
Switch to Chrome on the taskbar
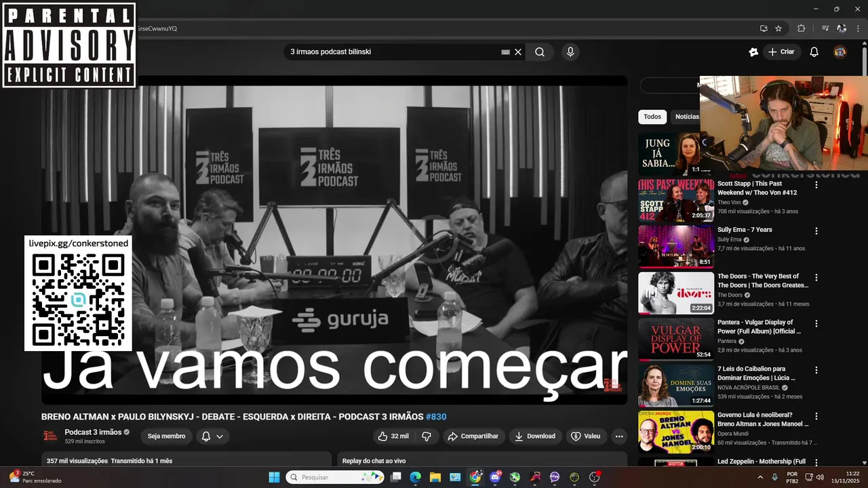475,477
